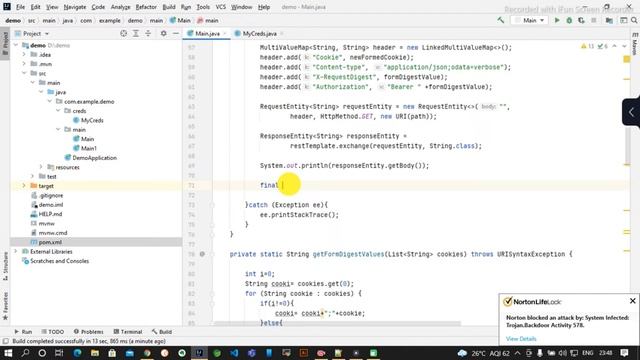Open the Main run configuration dropdown
Screen dimensions: 640x360
tap(529, 20)
